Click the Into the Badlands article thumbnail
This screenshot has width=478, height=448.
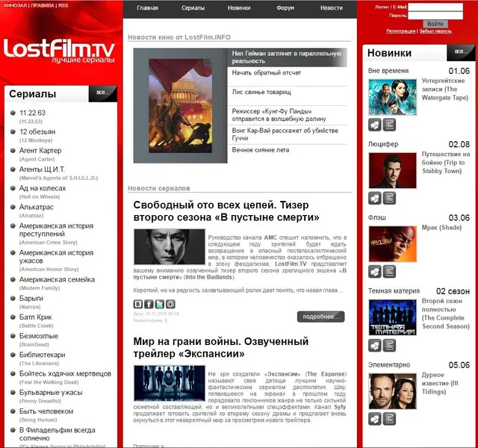click(170, 247)
